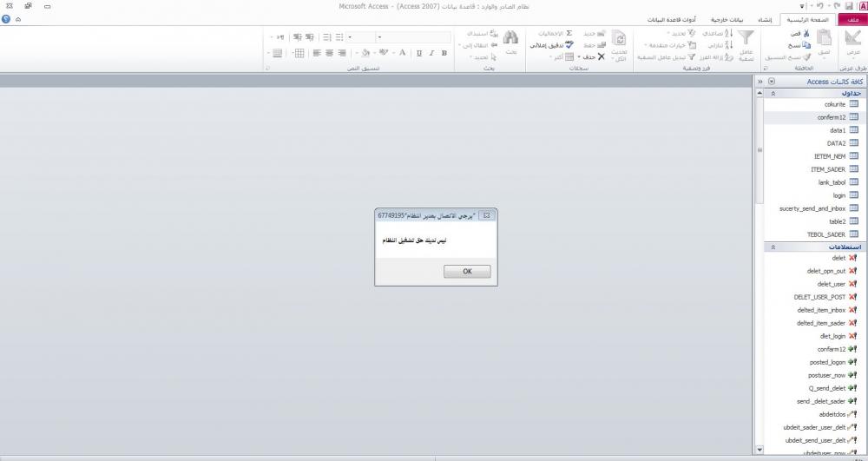This screenshot has width=868, height=461.
Task: Open the Selection filter dropdown (تحديد) in Sort group
Action: tap(681, 34)
